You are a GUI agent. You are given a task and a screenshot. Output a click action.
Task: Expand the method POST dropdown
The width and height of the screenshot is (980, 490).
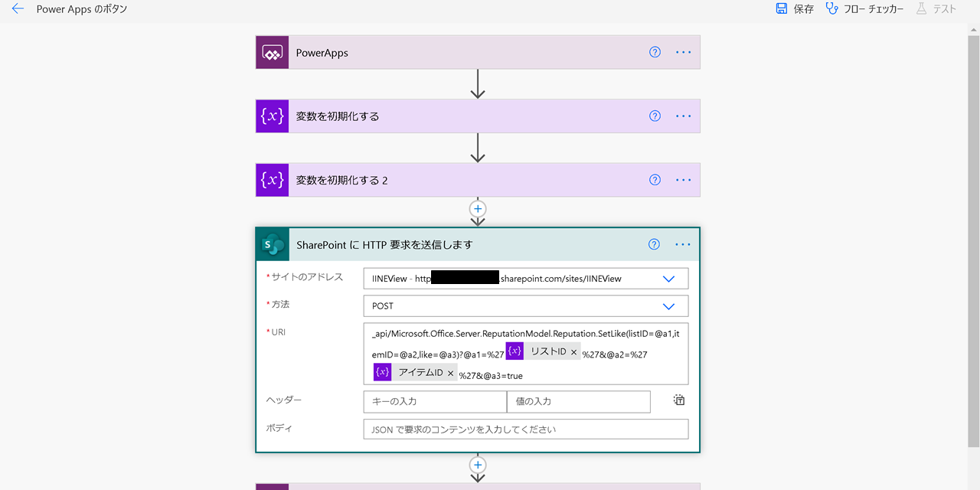[x=668, y=306]
